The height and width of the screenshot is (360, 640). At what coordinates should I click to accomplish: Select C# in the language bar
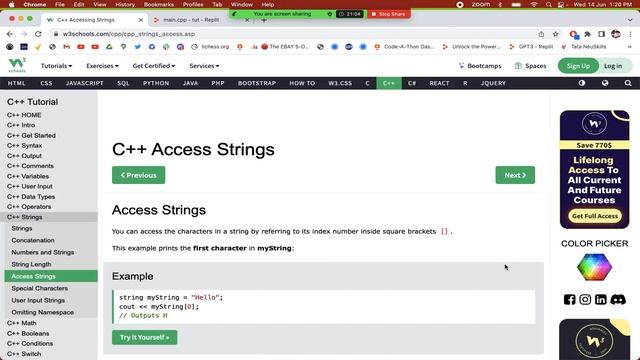click(412, 83)
